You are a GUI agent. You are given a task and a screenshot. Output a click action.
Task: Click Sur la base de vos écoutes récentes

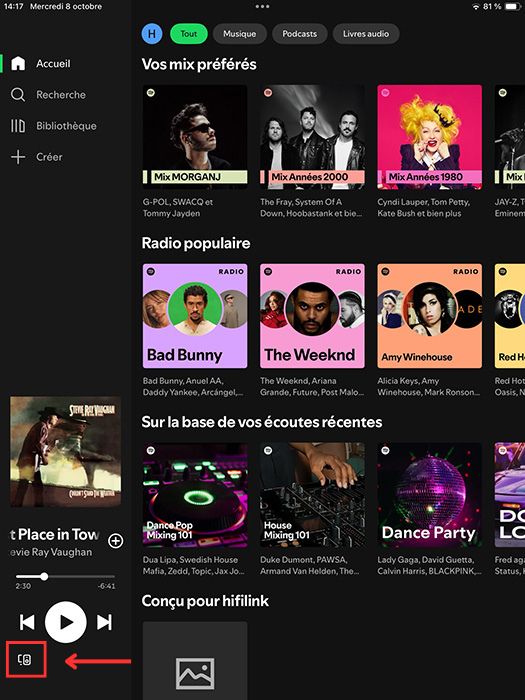[x=262, y=422]
